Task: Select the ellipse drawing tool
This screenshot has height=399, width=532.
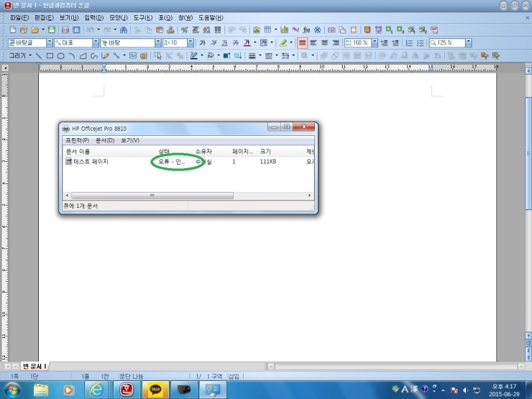Action: [61, 55]
